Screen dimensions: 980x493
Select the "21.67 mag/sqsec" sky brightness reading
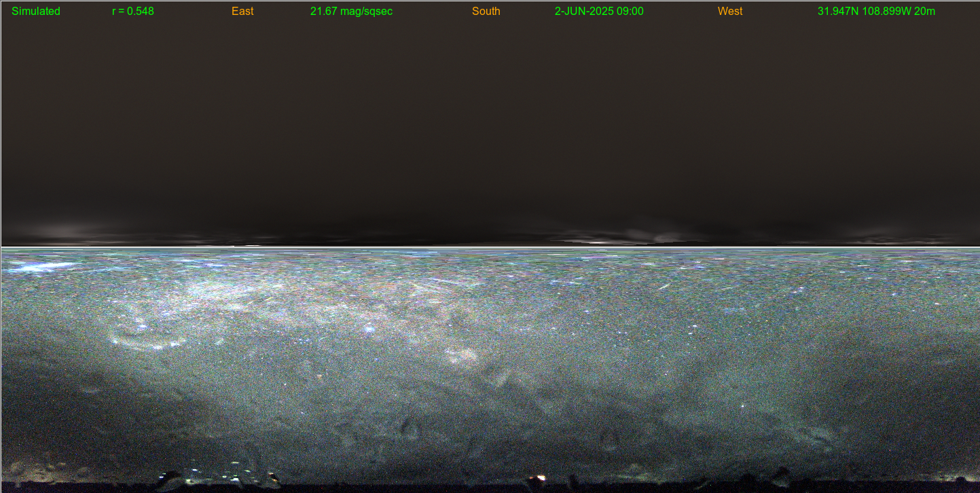pos(351,12)
